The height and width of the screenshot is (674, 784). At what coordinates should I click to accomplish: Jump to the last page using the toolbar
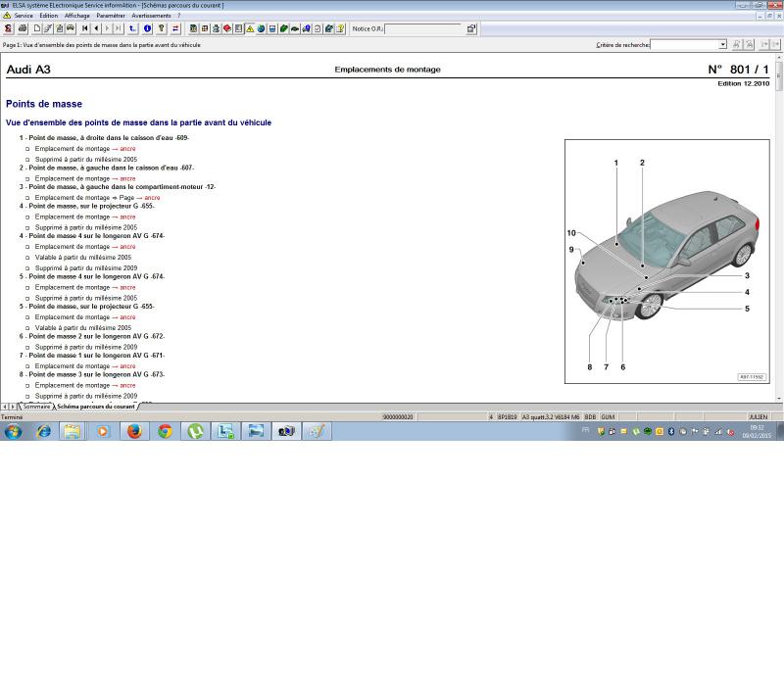pos(118,28)
